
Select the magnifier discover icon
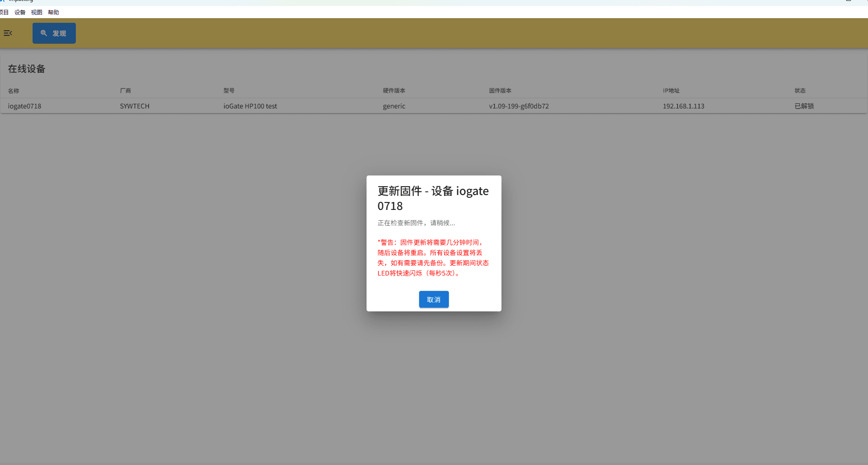44,33
